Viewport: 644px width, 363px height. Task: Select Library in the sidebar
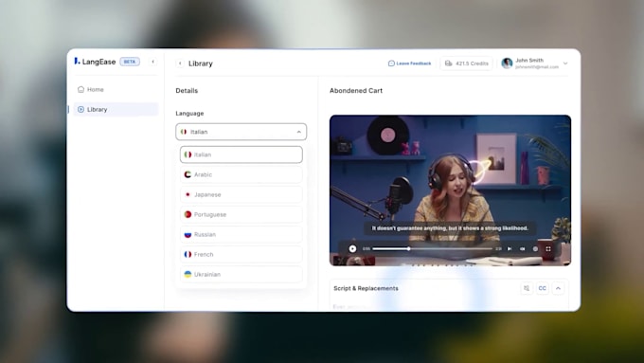(116, 109)
